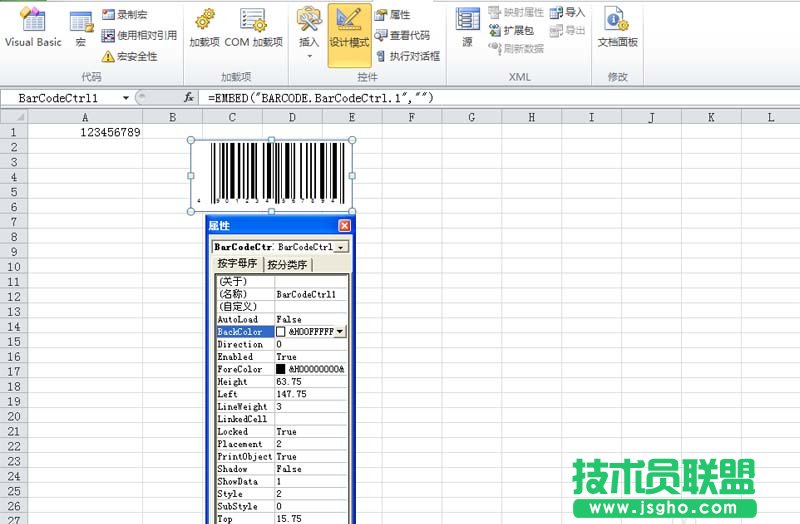
Task: Click the barcode control on sheet
Action: tap(271, 175)
